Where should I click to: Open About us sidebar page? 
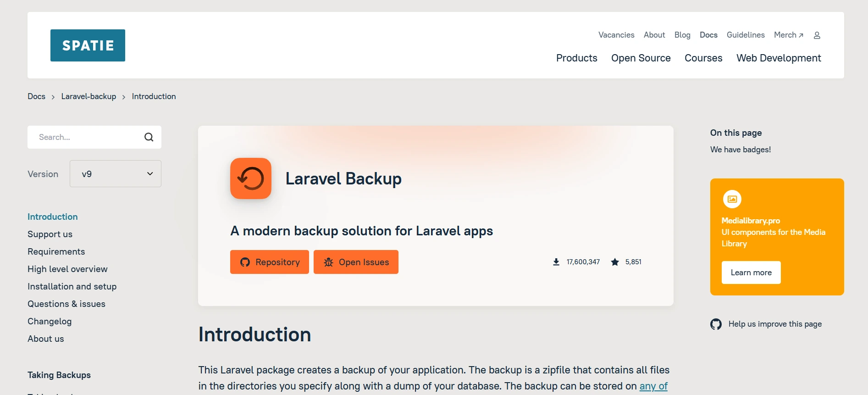tap(46, 339)
